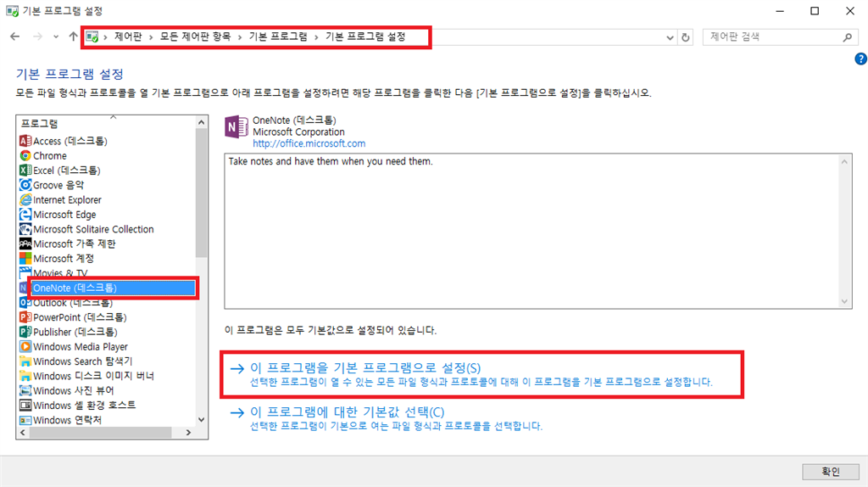Select the Windows 셸 환경 호스트 icon
Image resolution: width=868 pixels, height=487 pixels.
click(x=25, y=406)
